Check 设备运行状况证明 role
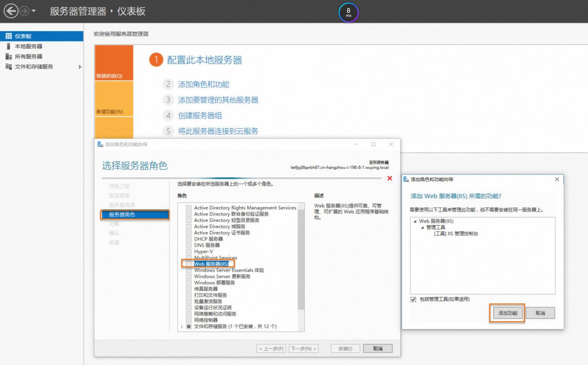 tap(189, 308)
